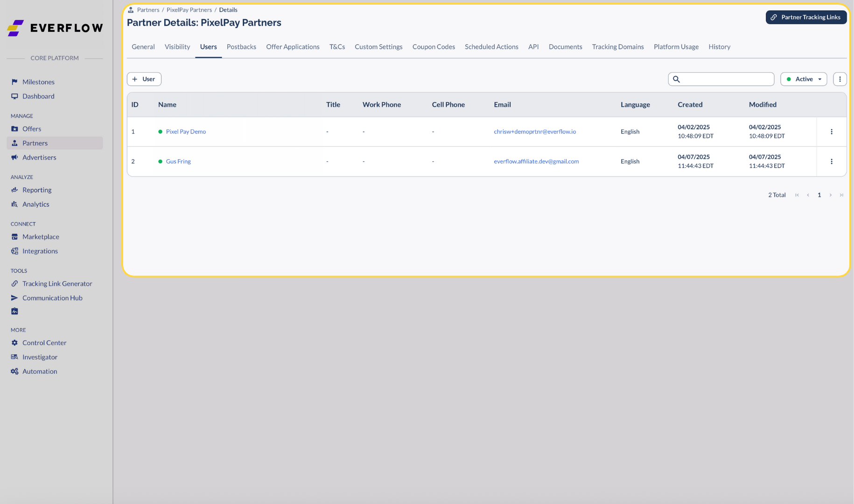Click the Tracking Link Generator link icon
Image resolution: width=854 pixels, height=504 pixels.
(14, 284)
